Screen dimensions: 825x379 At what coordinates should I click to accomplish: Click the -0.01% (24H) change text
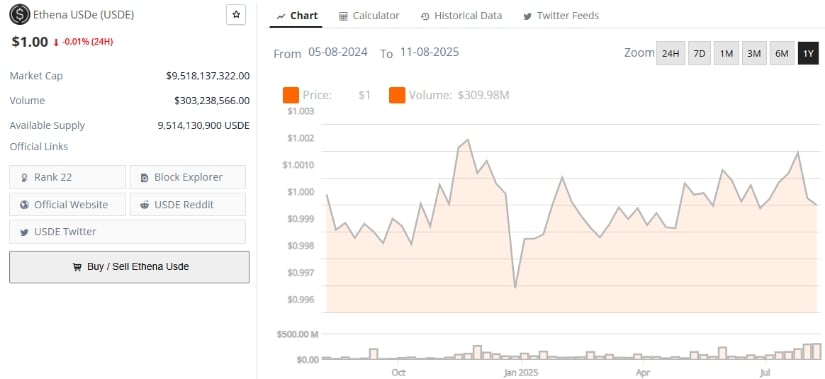coord(87,42)
